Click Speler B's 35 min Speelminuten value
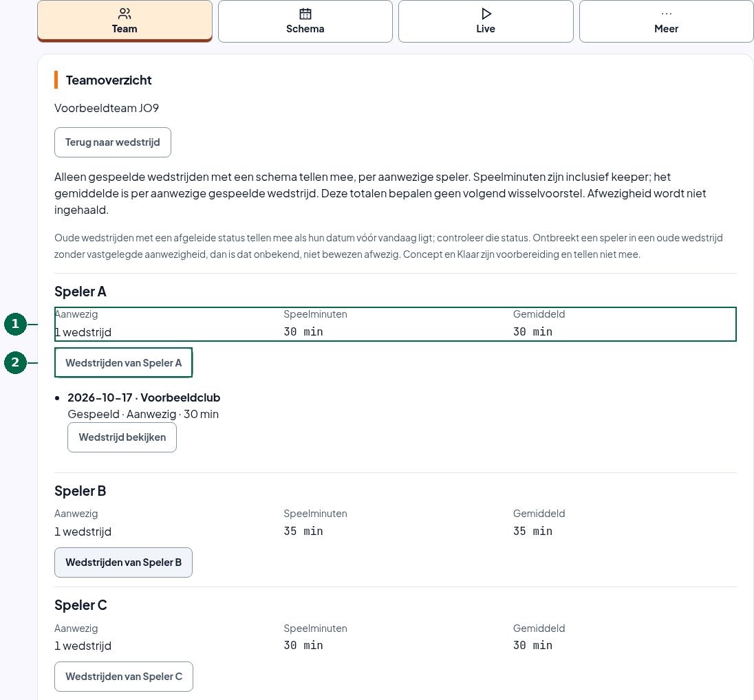Image resolution: width=754 pixels, height=700 pixels. tap(303, 532)
